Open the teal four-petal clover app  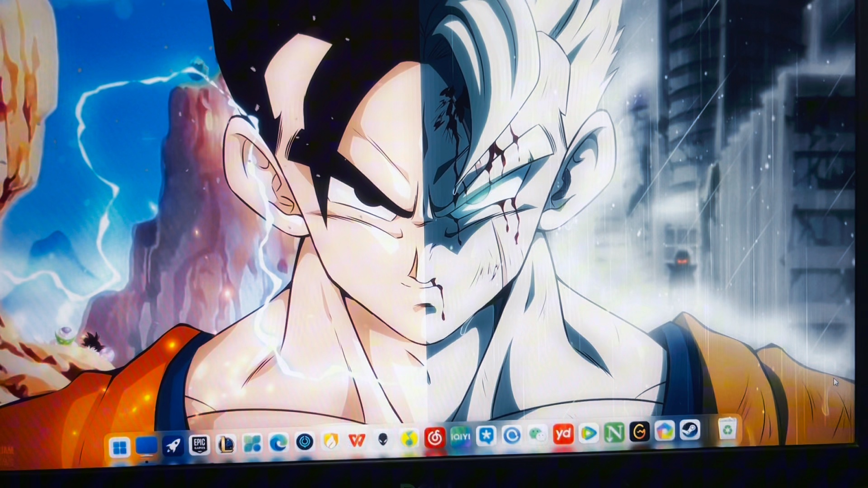tap(252, 444)
